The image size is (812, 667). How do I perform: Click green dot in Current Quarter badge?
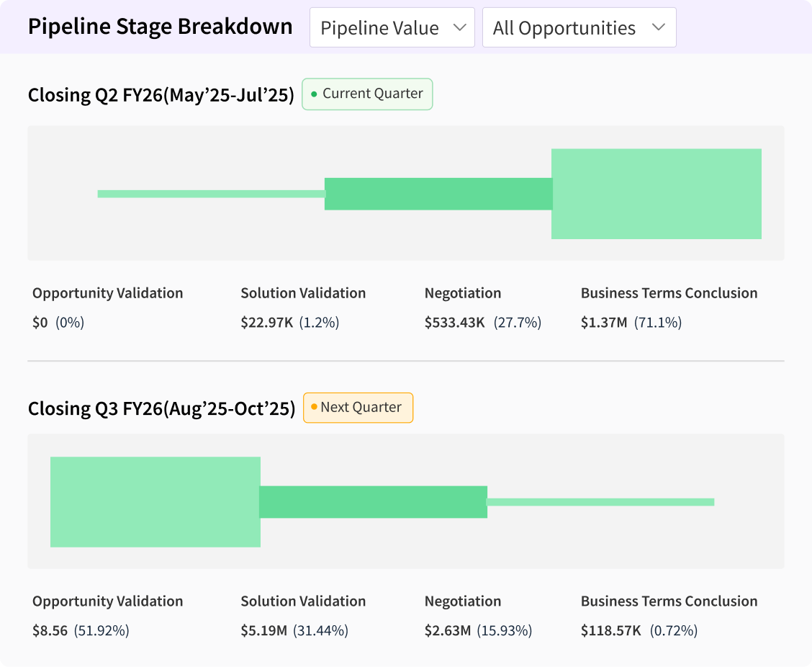click(314, 94)
